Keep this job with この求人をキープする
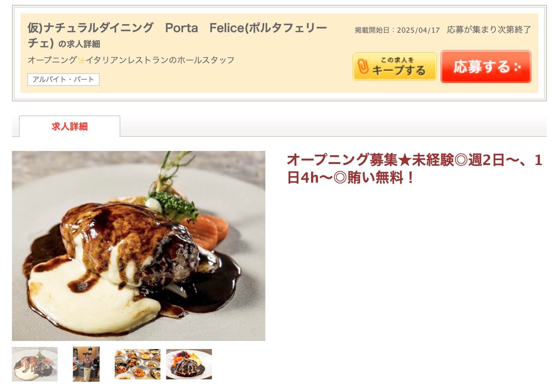This screenshot has width=556, height=392. [x=394, y=67]
